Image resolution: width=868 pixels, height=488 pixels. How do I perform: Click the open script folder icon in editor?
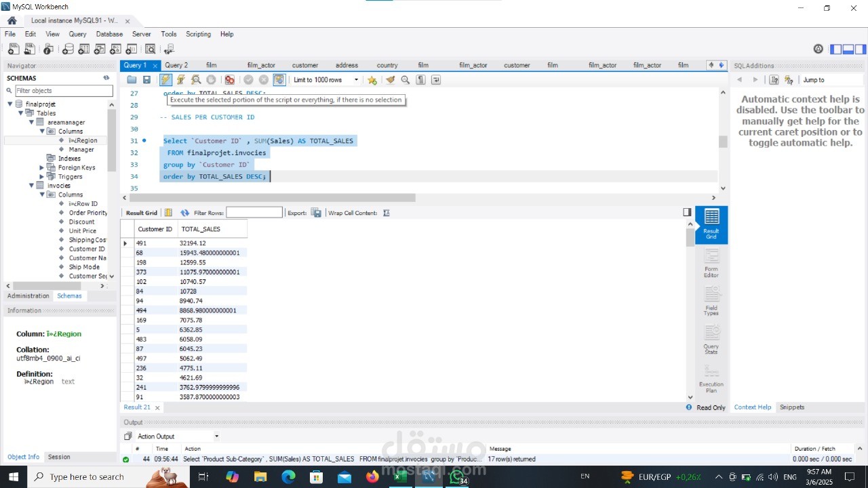pos(132,80)
